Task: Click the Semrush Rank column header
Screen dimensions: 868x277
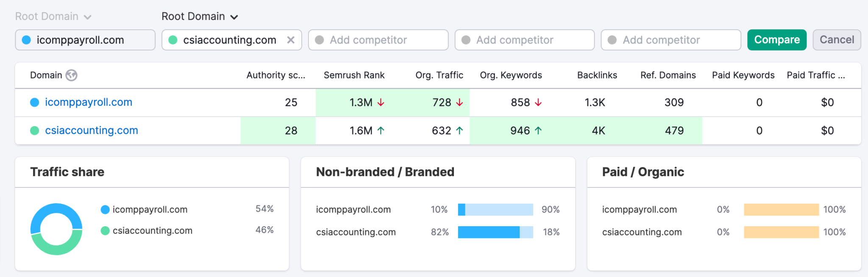Action: pos(354,76)
